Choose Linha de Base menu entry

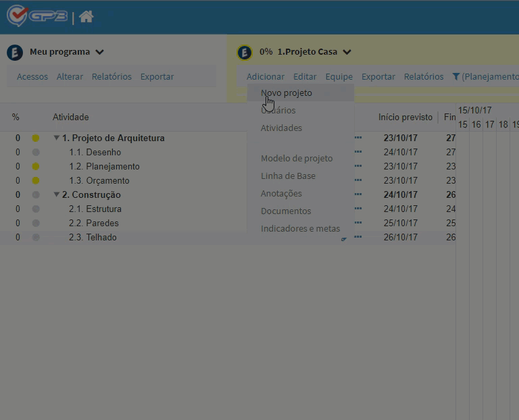point(288,176)
